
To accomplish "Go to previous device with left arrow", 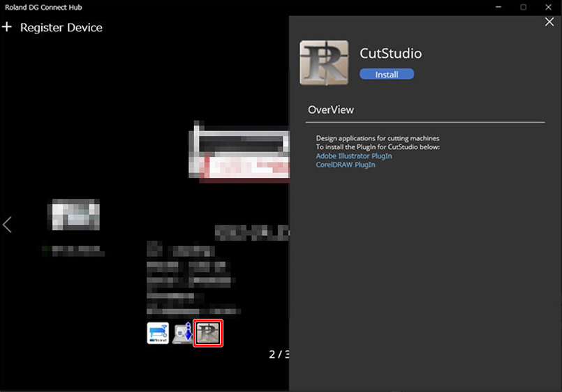I will [7, 225].
